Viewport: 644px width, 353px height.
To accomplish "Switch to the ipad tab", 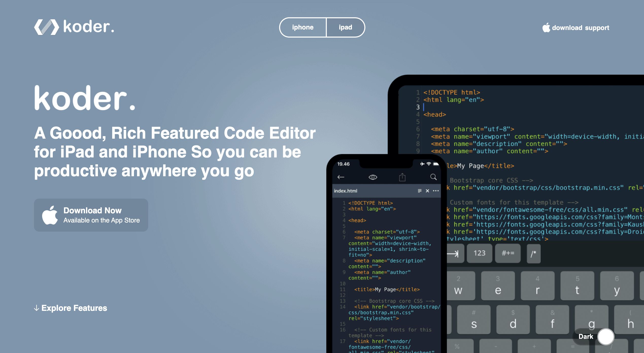I will [x=345, y=27].
